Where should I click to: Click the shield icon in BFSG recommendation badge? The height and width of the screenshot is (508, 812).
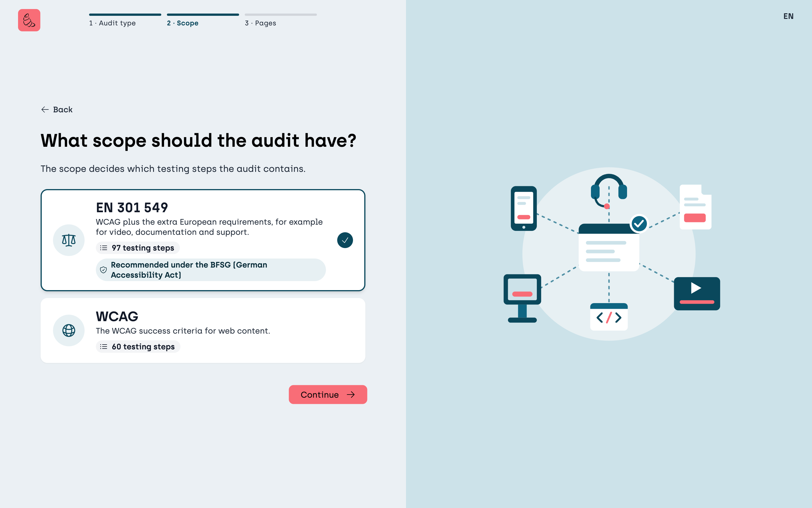point(103,270)
